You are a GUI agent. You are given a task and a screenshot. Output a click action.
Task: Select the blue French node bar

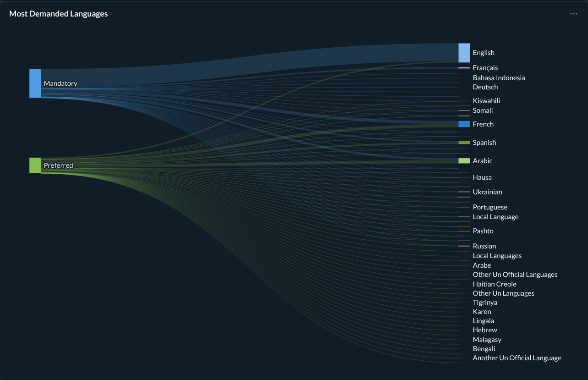[x=464, y=124]
